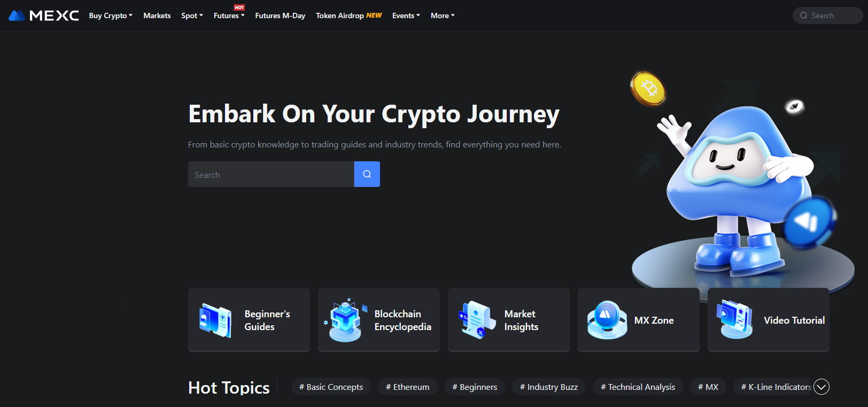Focus the top-right header Search box
868x407 pixels.
pos(827,15)
